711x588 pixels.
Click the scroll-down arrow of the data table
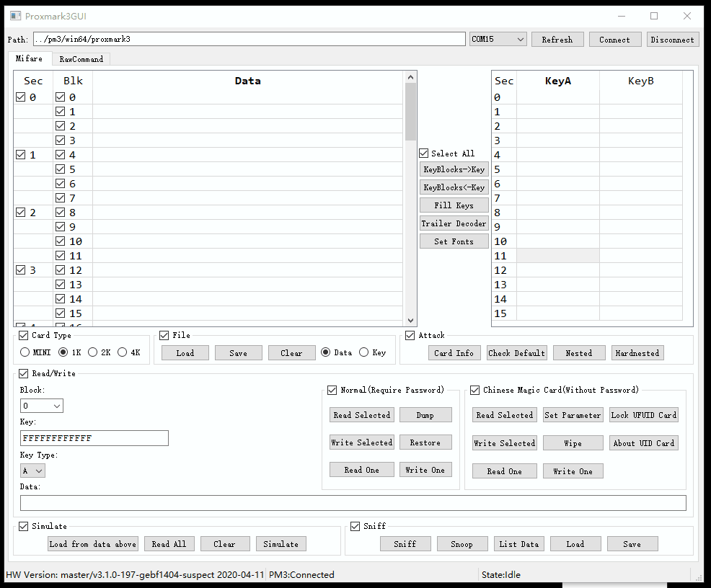(410, 321)
